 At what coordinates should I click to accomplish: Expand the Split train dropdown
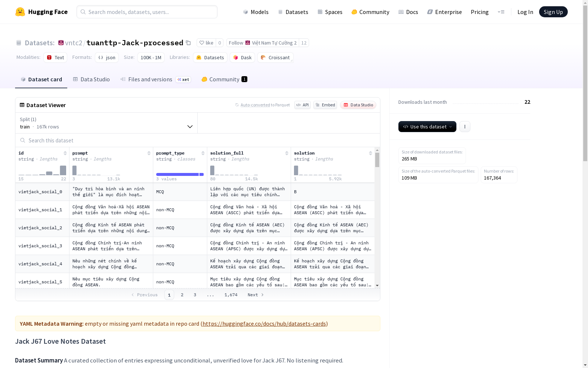107,123
